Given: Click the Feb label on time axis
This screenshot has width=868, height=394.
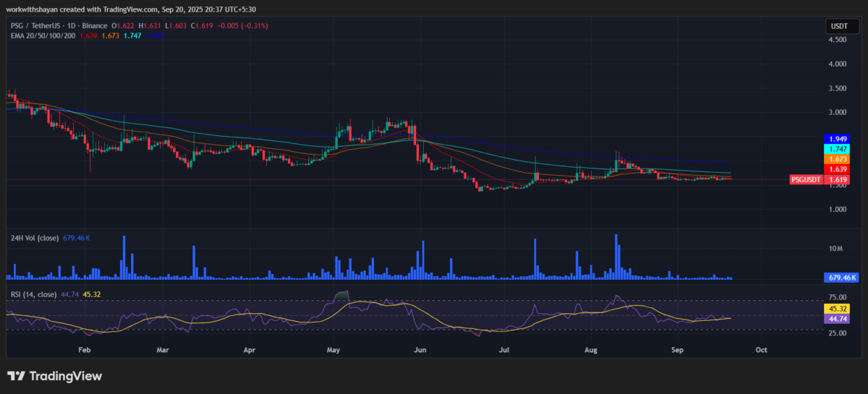Looking at the screenshot, I should [x=84, y=349].
